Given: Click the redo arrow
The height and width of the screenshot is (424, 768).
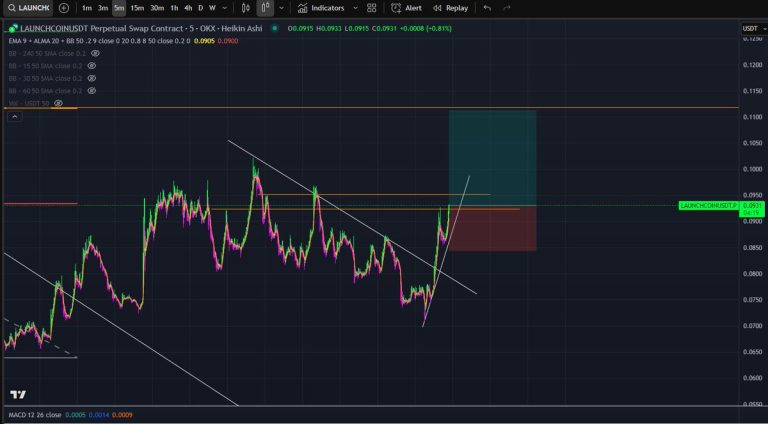Looking at the screenshot, I should tap(507, 8).
